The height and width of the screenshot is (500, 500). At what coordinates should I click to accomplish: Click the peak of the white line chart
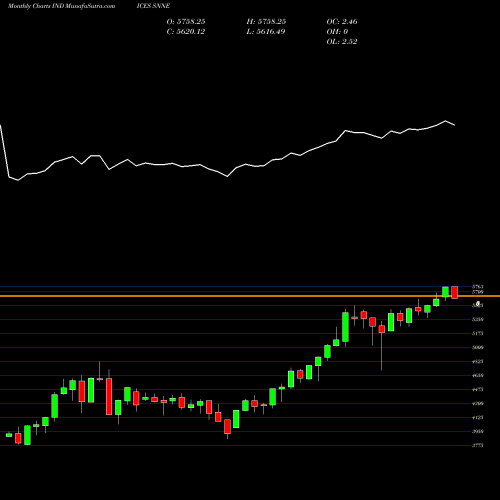446,121
